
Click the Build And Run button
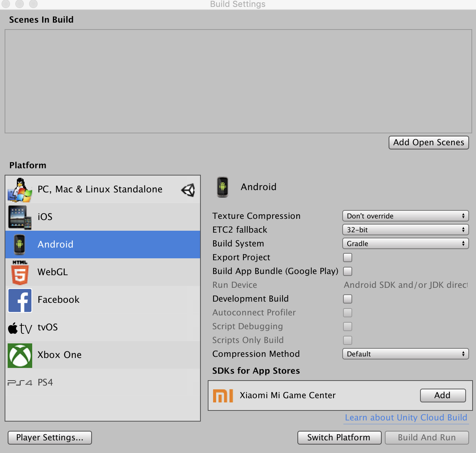pyautogui.click(x=427, y=438)
